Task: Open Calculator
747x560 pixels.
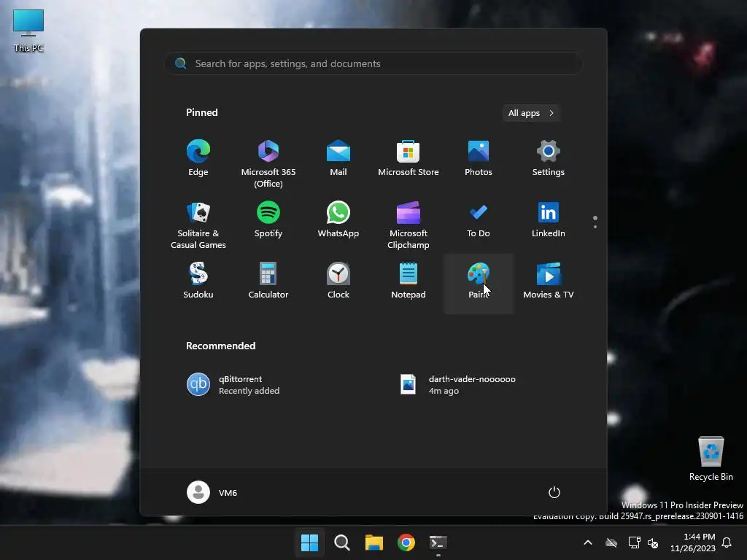Action: click(268, 281)
